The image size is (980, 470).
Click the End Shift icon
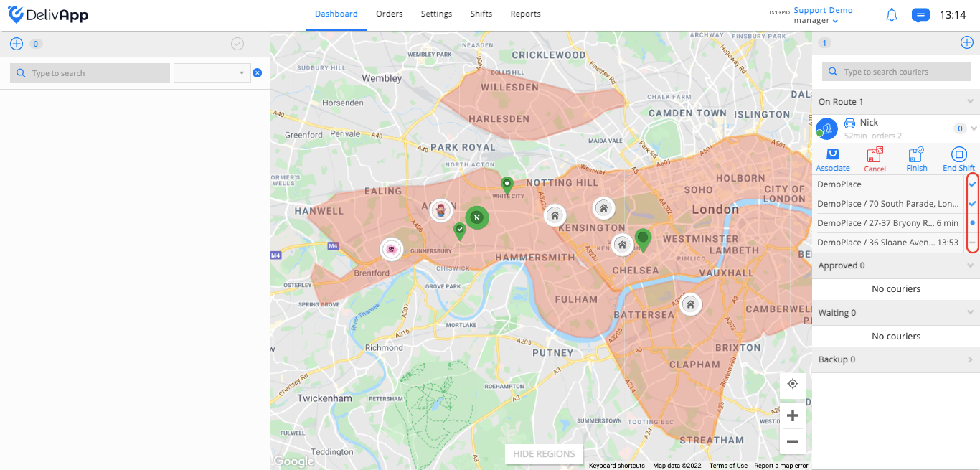[x=958, y=154]
